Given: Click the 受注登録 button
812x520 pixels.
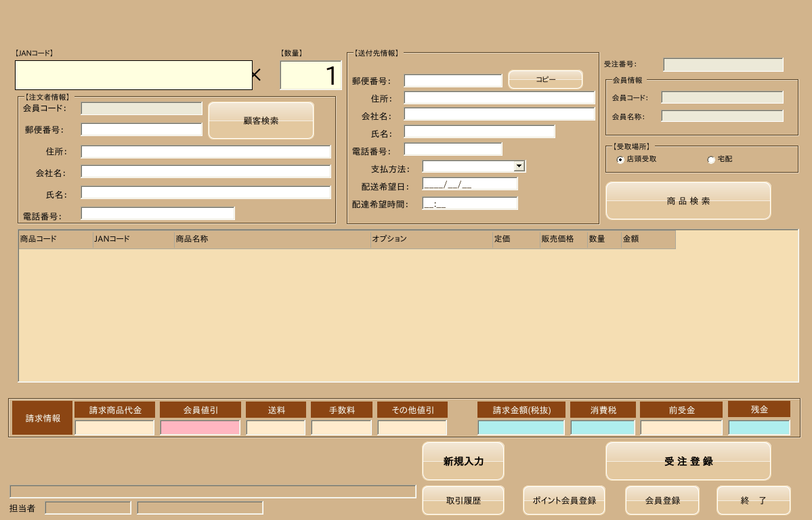Looking at the screenshot, I should (x=688, y=461).
